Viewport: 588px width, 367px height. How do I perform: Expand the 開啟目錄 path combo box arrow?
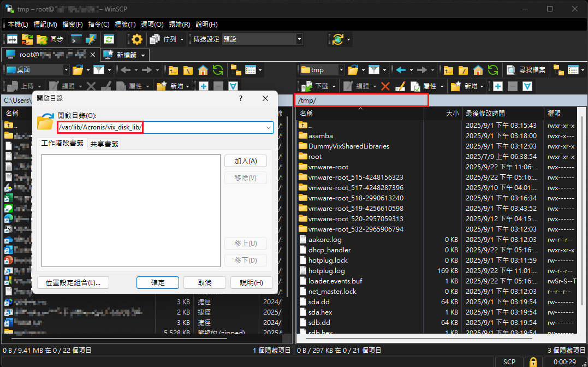269,128
